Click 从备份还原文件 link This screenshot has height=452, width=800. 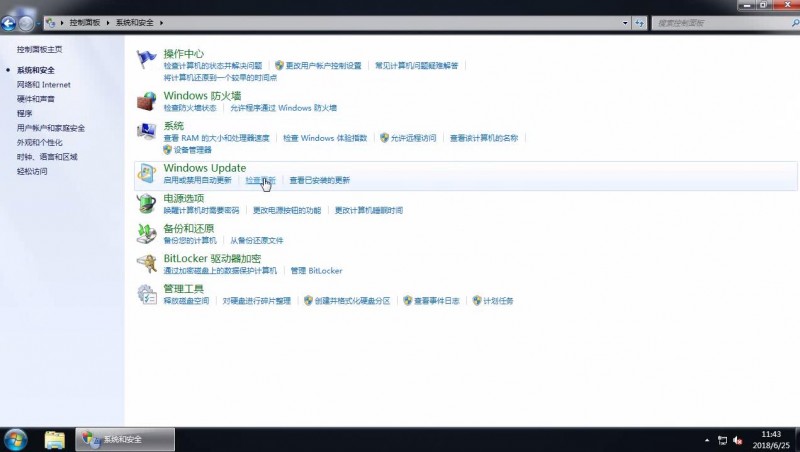(x=257, y=240)
